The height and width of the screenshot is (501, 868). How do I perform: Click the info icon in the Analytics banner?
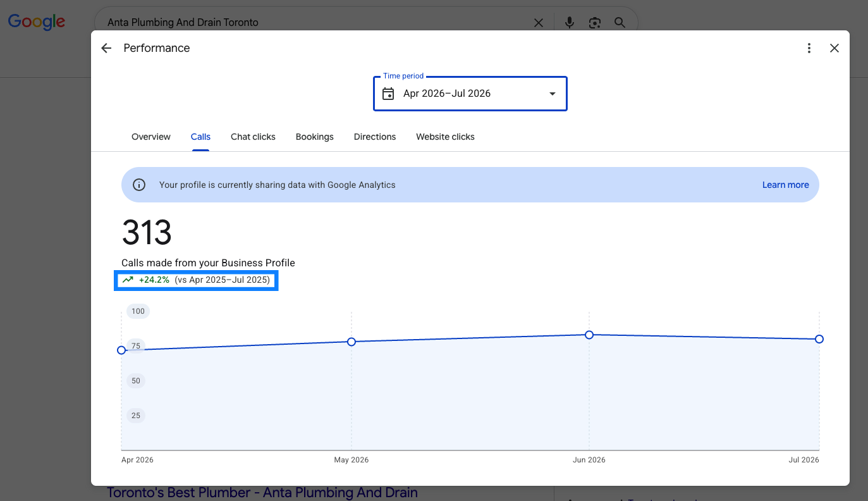(x=139, y=185)
